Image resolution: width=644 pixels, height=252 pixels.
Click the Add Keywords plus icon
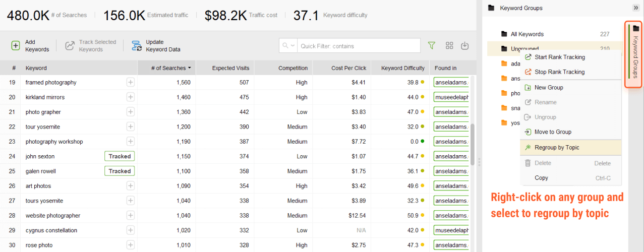pos(16,46)
